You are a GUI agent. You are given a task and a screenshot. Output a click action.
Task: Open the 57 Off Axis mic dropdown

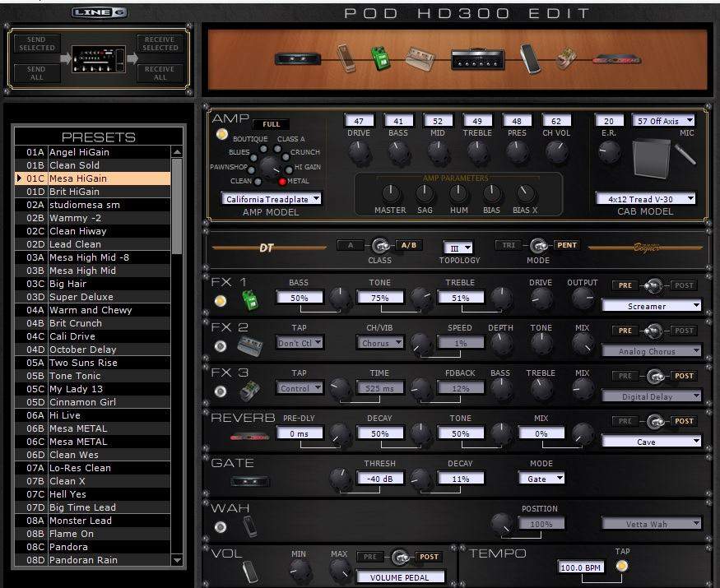click(663, 121)
